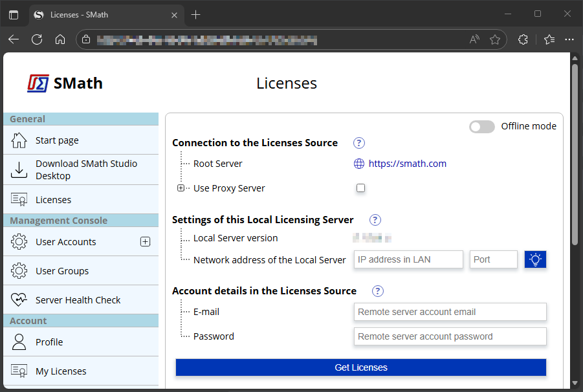This screenshot has height=392, width=583.
Task: Click the browser refresh icon
Action: point(37,39)
